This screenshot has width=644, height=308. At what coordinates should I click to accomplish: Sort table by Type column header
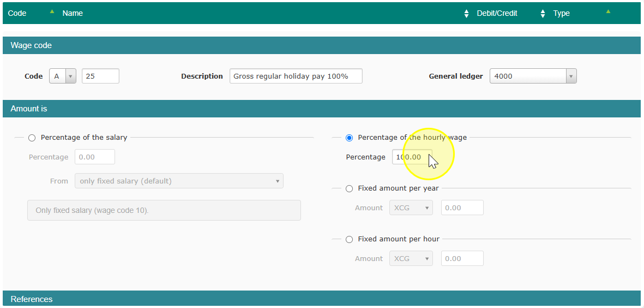(x=561, y=13)
